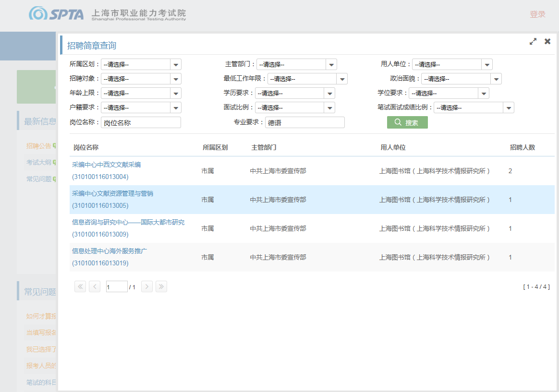The width and height of the screenshot is (559, 392).
Task: Open the 主管部门 dropdown
Action: (297, 64)
